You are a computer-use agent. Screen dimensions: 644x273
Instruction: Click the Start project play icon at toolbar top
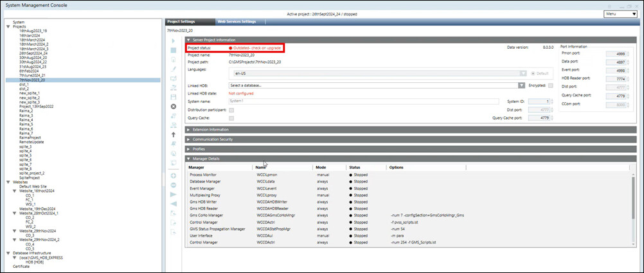point(174,40)
